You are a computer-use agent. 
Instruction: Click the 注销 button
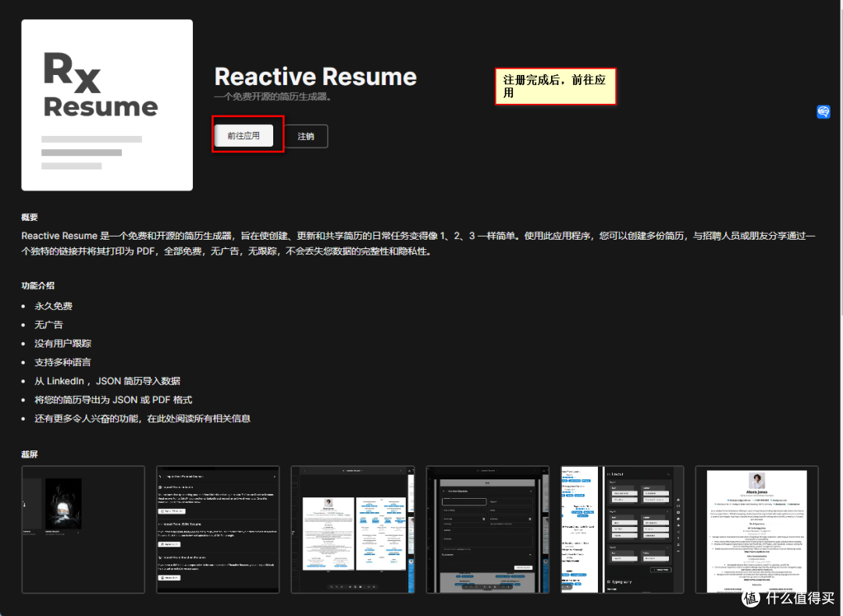tap(306, 135)
